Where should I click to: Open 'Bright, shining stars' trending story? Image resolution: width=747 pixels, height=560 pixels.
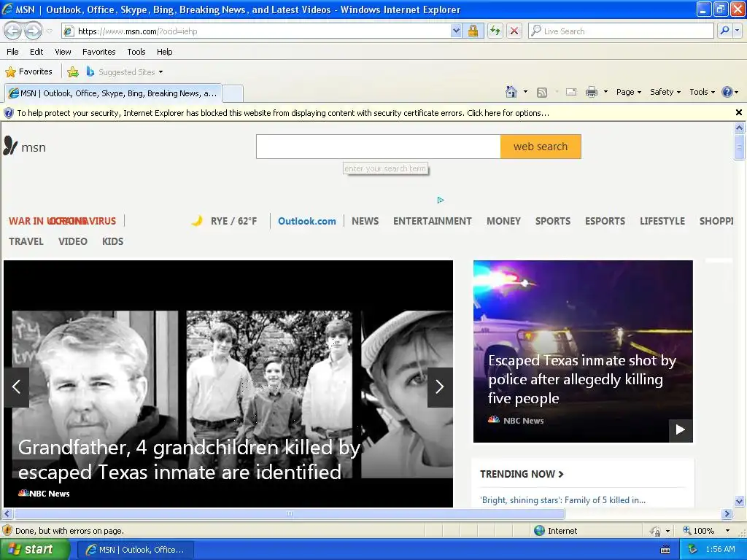(x=562, y=500)
